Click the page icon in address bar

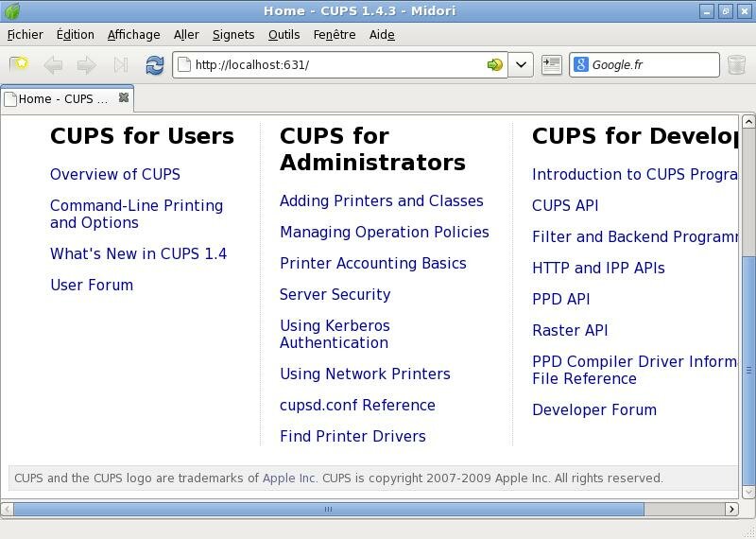[x=184, y=64]
